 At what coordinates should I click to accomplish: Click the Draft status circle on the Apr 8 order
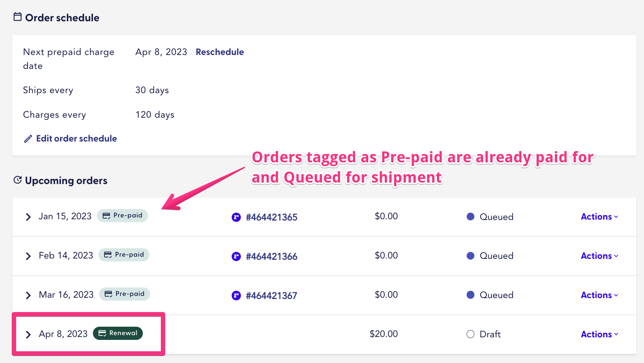(470, 334)
